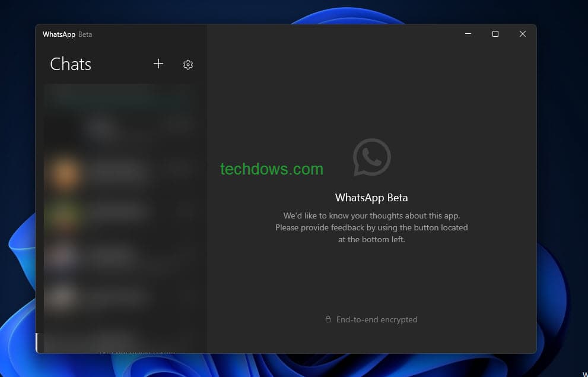Click the WhatsApp logo in the welcome pane
Viewport: 588px width, 377px height.
click(371, 157)
